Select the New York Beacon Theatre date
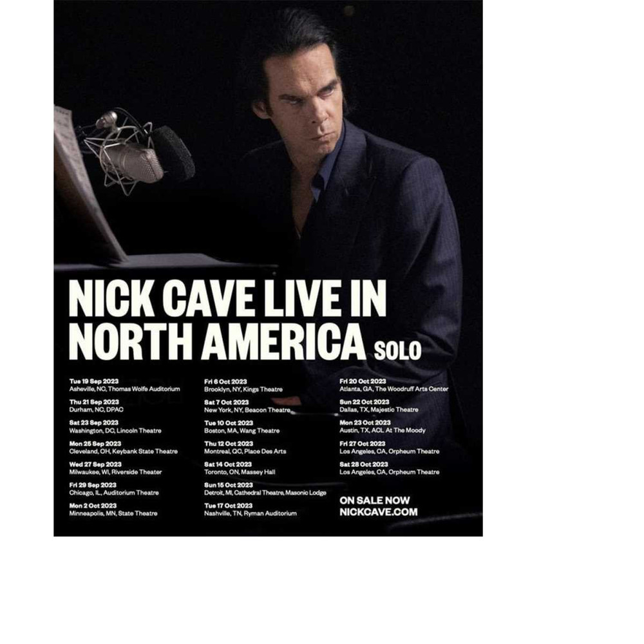Screen dimensions: 644x644 coord(247,406)
